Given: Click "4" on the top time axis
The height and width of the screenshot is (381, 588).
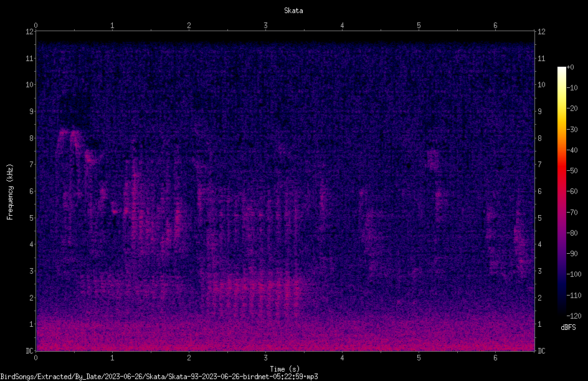Looking at the screenshot, I should (342, 26).
